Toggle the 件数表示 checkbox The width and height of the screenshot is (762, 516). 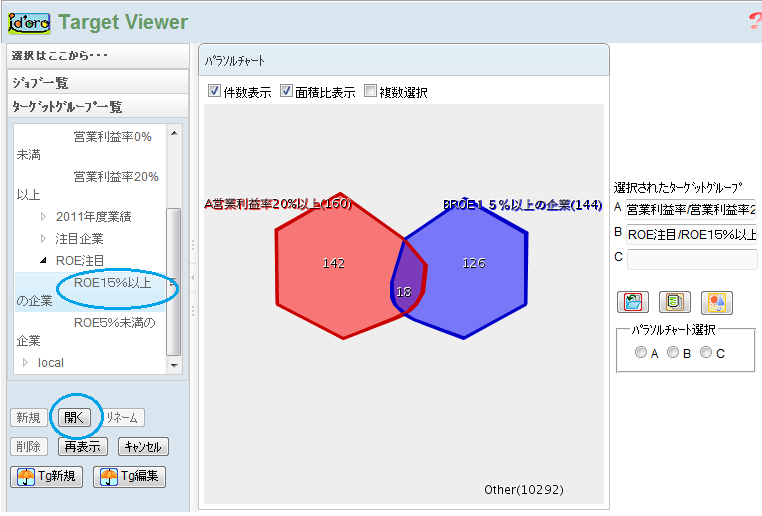point(215,92)
